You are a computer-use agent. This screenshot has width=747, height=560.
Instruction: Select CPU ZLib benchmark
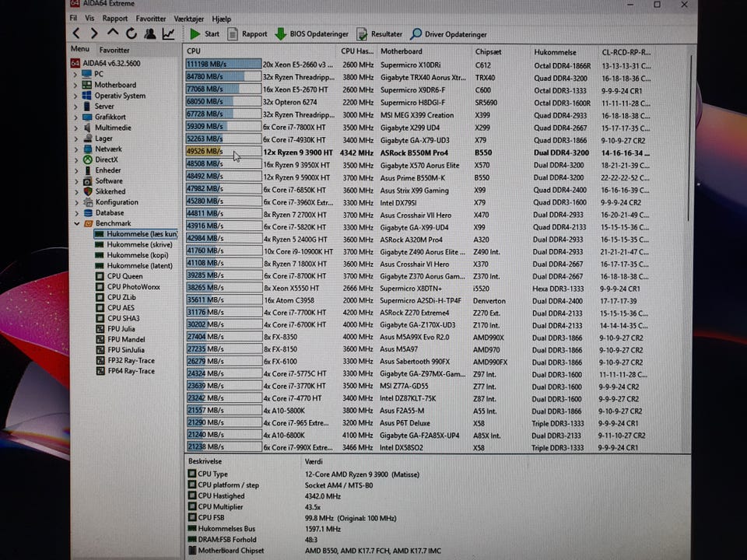[x=116, y=297]
